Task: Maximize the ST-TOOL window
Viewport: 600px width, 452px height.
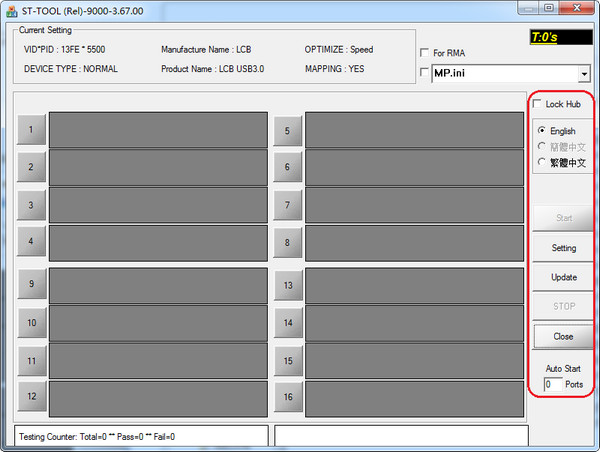Action: [549, 8]
